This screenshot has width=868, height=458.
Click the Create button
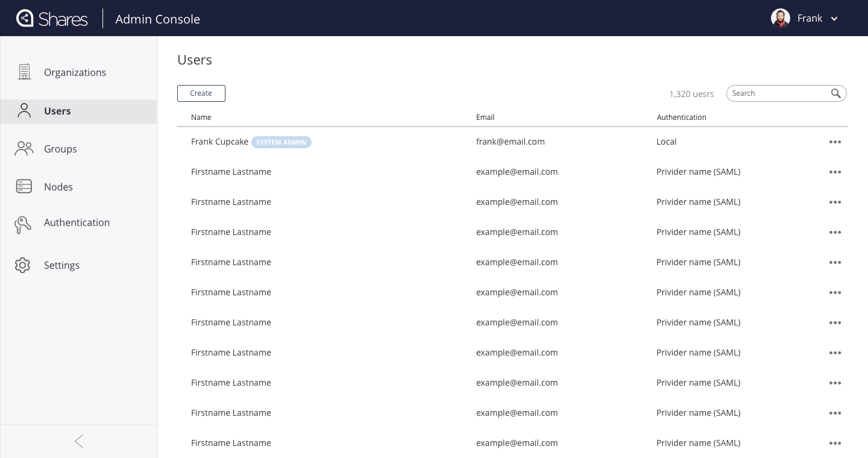pos(201,93)
